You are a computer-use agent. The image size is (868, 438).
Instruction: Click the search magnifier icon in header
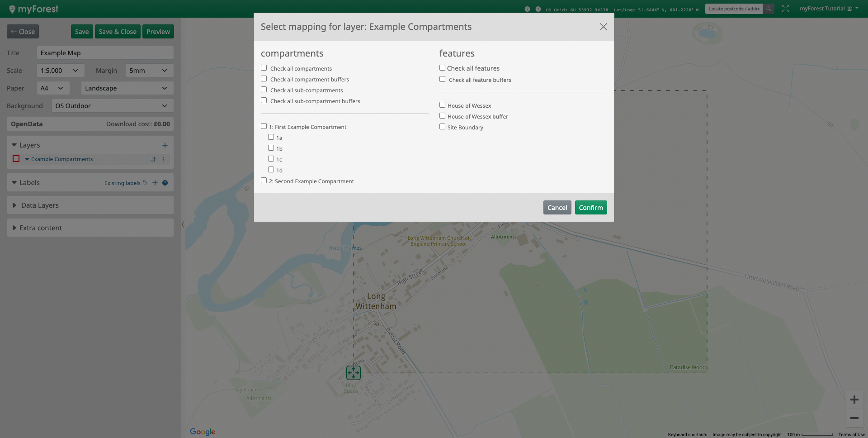coord(769,9)
